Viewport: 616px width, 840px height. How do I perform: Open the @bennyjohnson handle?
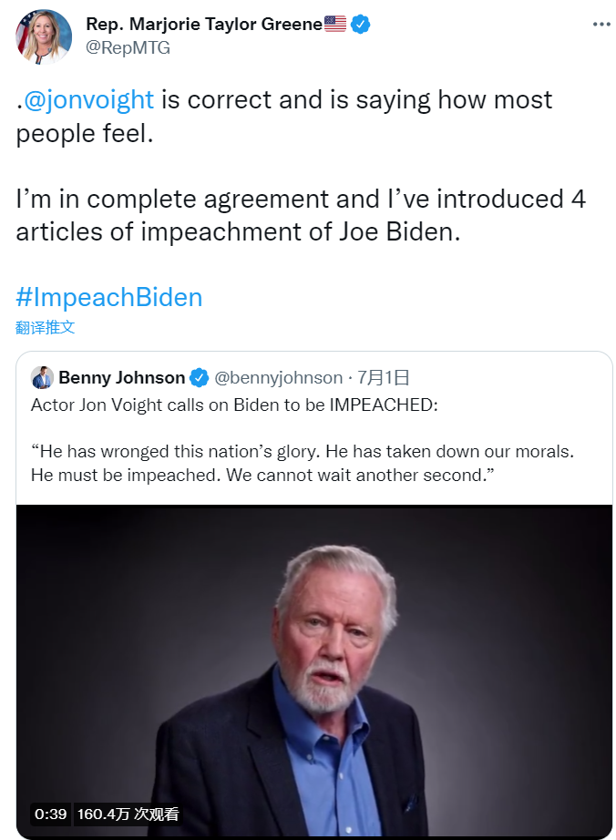tap(279, 377)
